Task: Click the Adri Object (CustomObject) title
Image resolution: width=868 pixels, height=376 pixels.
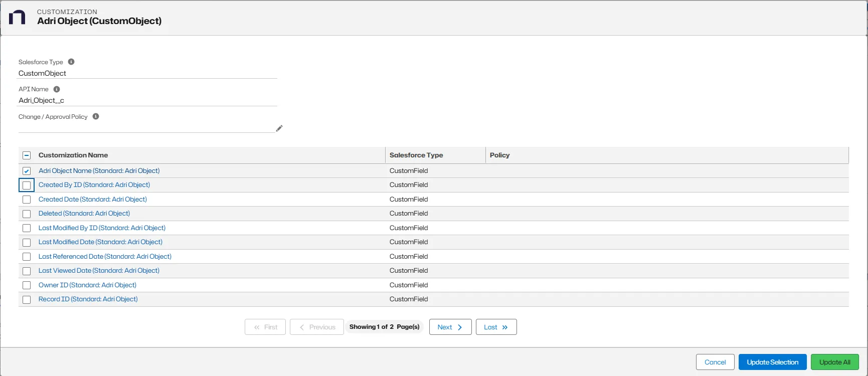Action: click(x=99, y=21)
